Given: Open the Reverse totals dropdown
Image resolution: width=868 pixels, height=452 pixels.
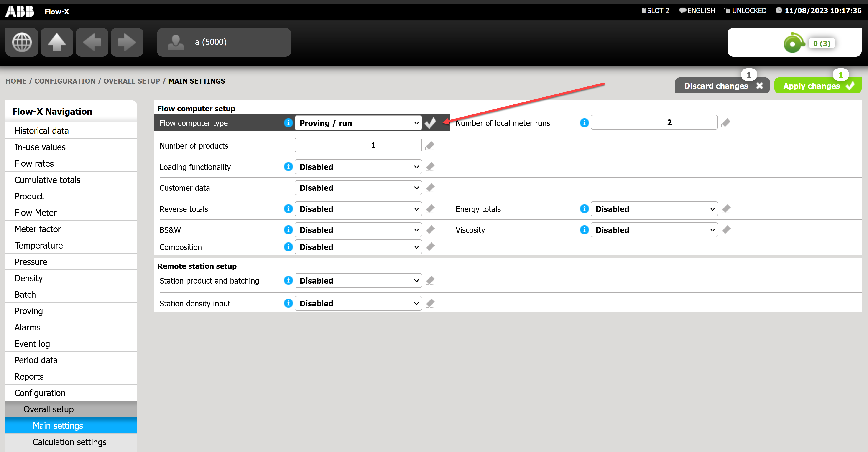Looking at the screenshot, I should click(358, 209).
